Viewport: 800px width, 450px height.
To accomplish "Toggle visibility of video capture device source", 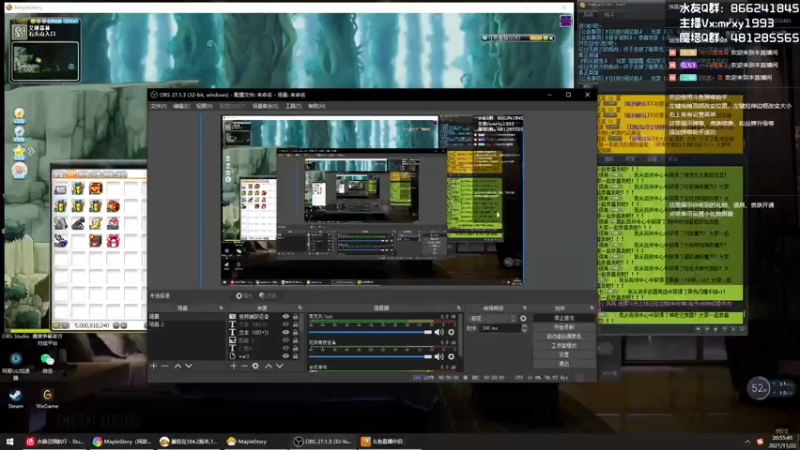I will click(286, 316).
